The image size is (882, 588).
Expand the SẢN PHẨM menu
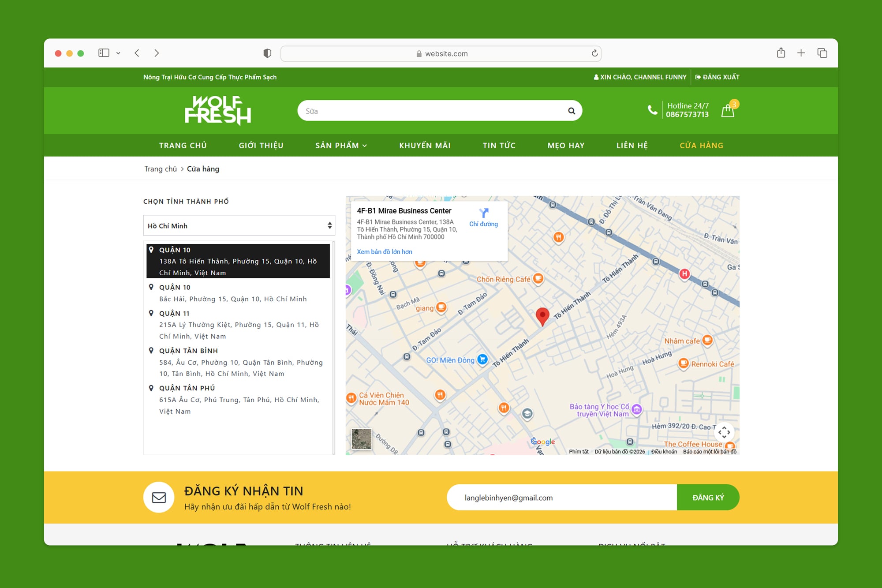tap(341, 145)
